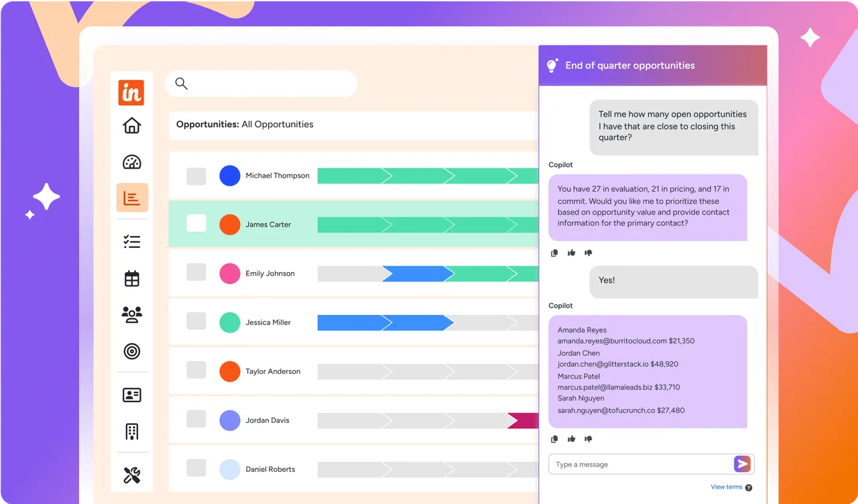
Task: Click the marcus.patel@llamaleads.biz email
Action: click(605, 387)
